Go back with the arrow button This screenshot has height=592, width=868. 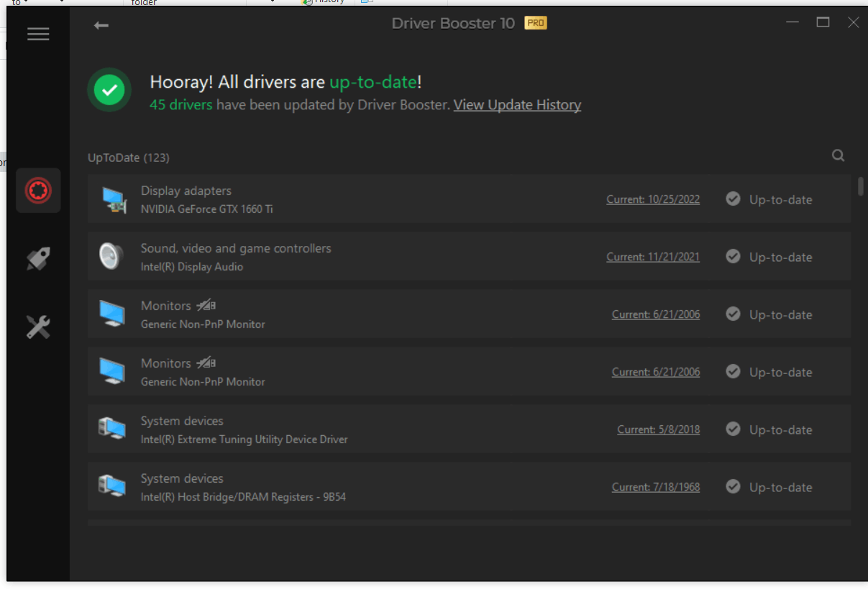101,25
